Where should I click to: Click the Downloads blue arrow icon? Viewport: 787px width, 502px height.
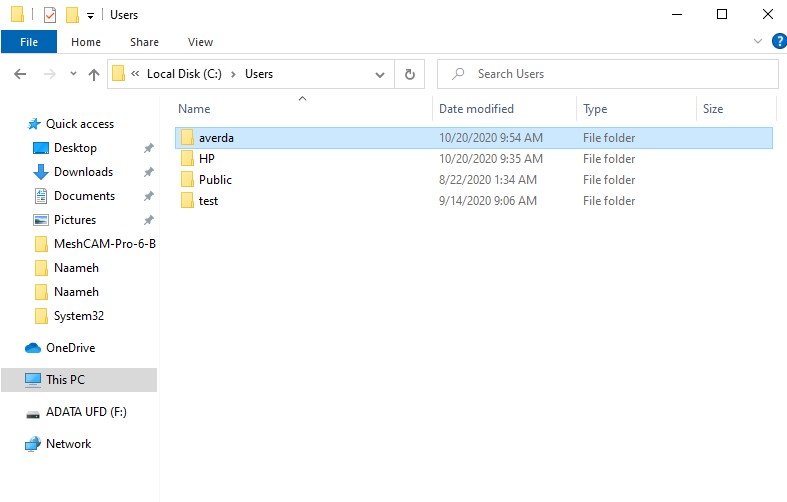tap(41, 172)
